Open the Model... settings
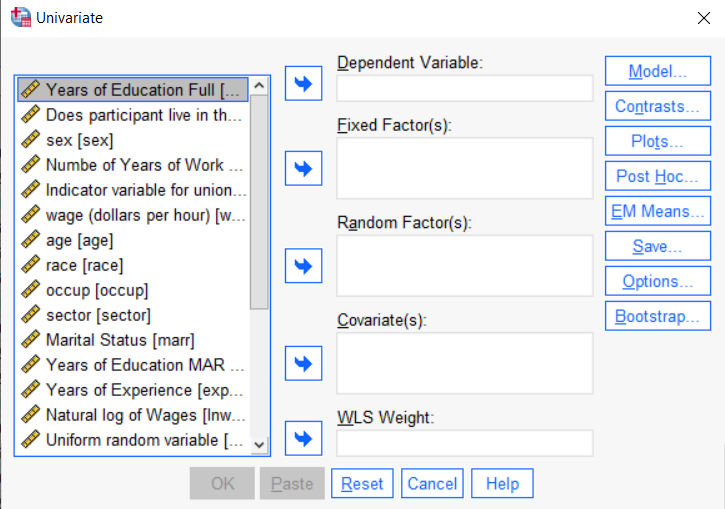Screen dimensions: 725x509 657,71
